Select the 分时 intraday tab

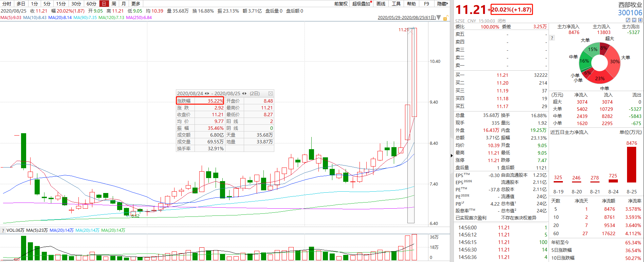7,4
